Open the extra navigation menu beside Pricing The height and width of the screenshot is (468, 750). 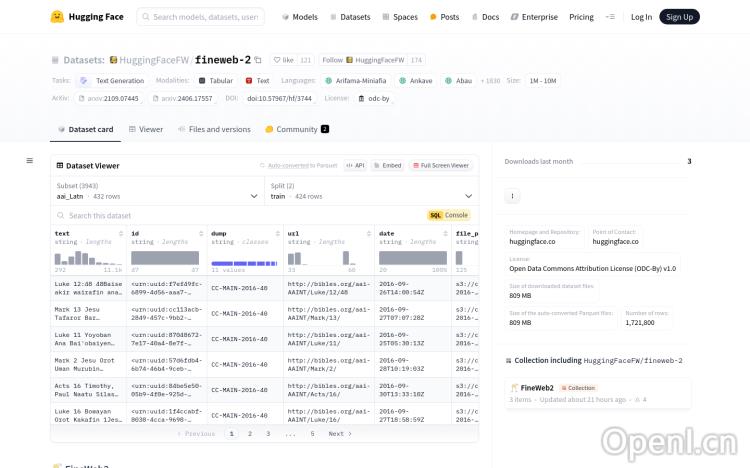(611, 17)
